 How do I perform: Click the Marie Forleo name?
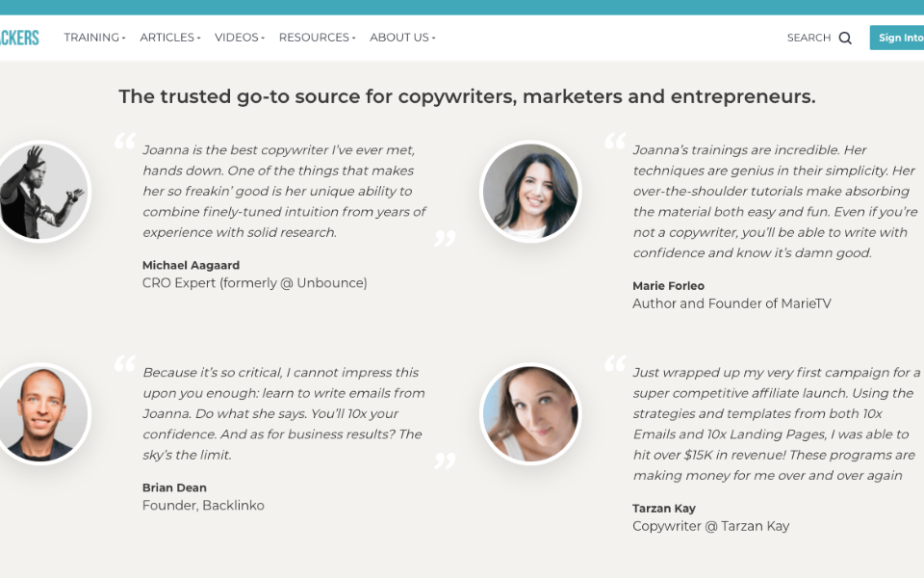pos(668,286)
